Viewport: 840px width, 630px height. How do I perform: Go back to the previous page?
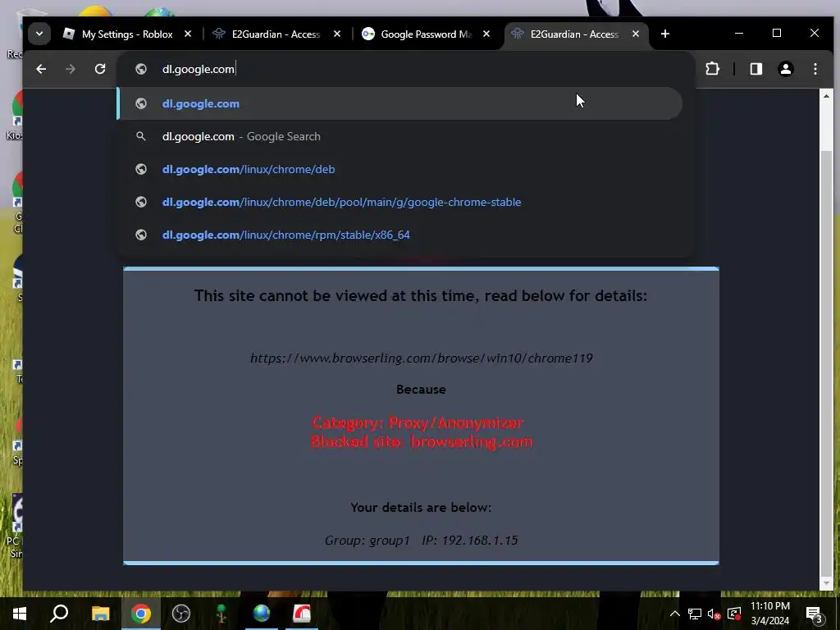tap(41, 69)
